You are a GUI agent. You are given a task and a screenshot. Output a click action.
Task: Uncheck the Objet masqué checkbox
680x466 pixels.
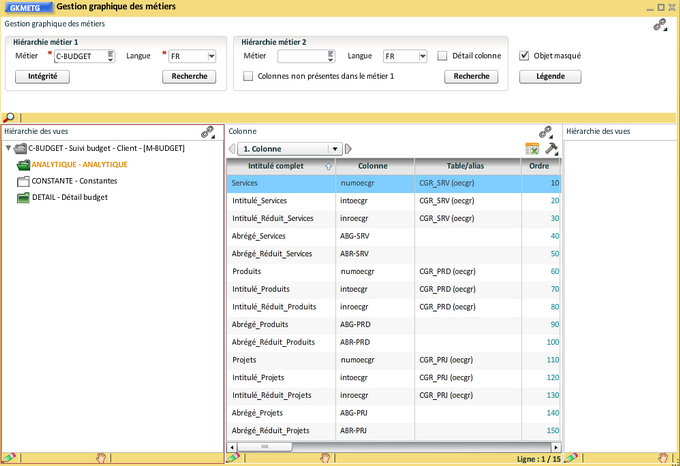click(524, 56)
